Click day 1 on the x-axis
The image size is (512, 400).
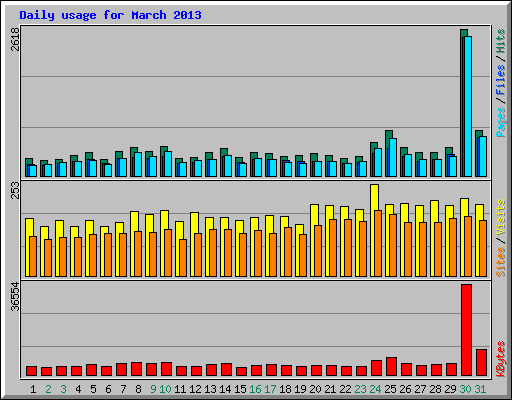(x=33, y=389)
